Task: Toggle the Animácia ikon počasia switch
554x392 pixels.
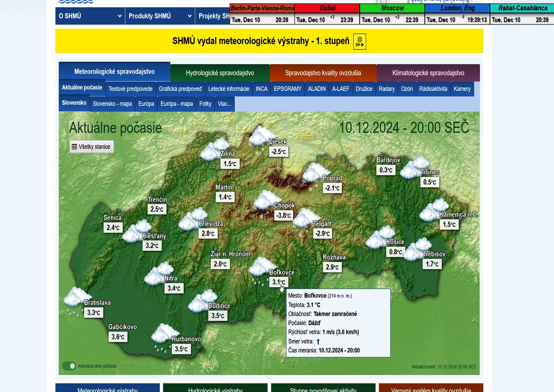Action: (69, 366)
